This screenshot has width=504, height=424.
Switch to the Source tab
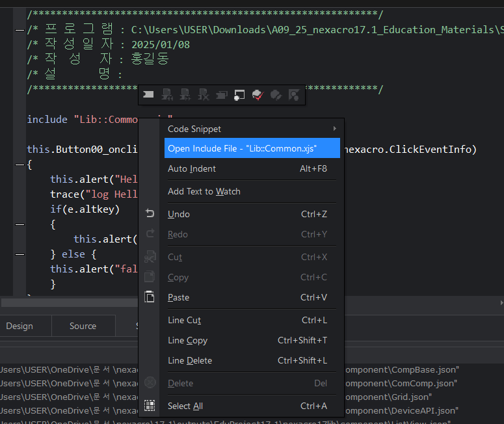click(83, 326)
